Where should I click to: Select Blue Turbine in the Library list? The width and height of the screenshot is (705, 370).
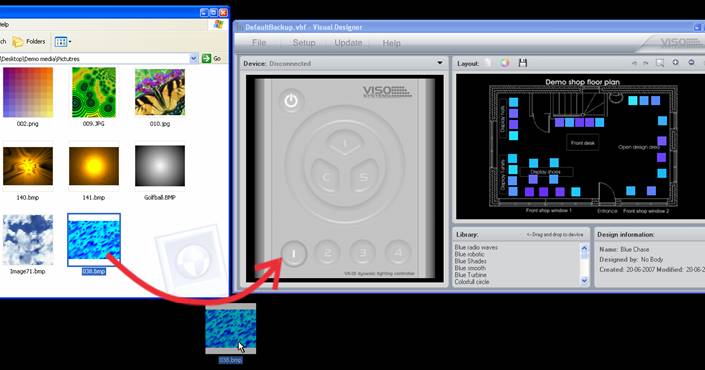470,275
